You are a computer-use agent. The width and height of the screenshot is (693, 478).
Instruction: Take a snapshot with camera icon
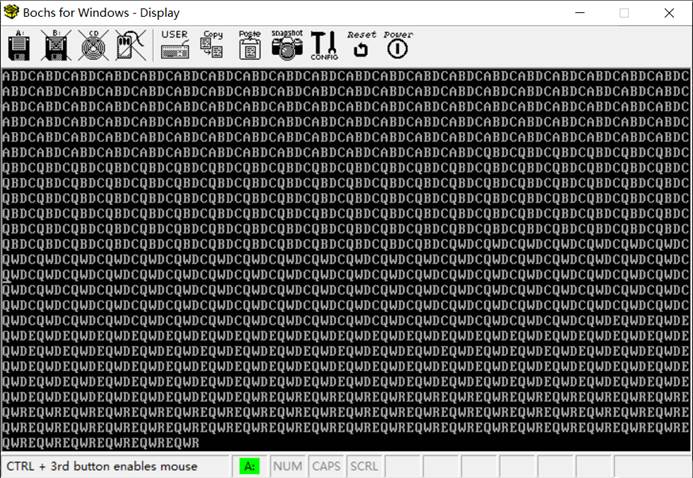click(x=287, y=45)
